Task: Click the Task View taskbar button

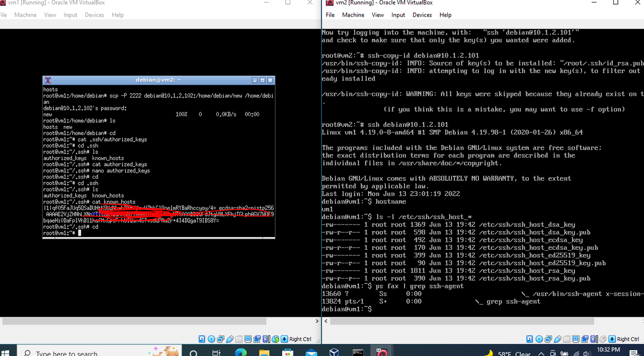Action: pyautogui.click(x=216, y=352)
